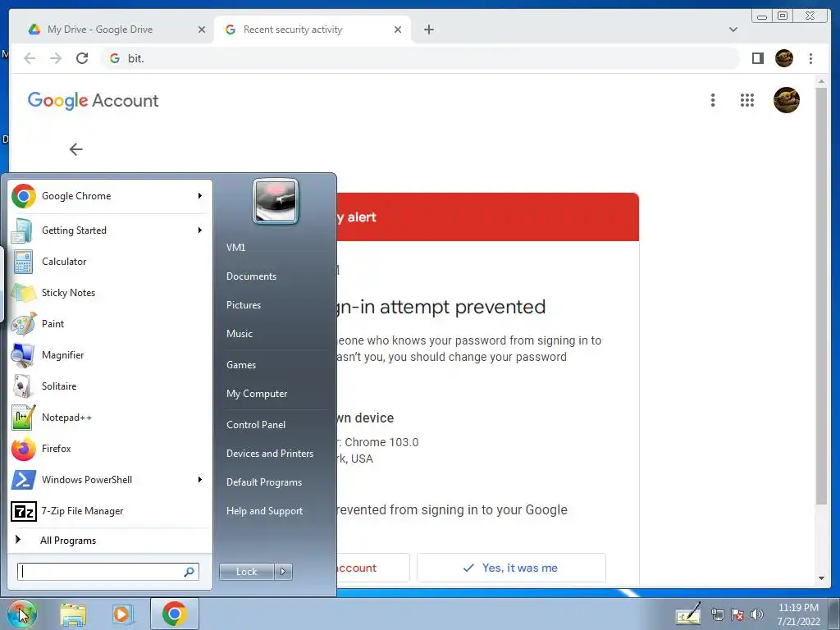Open Chrome's three-dot menu
The width and height of the screenshot is (840, 630).
point(810,58)
